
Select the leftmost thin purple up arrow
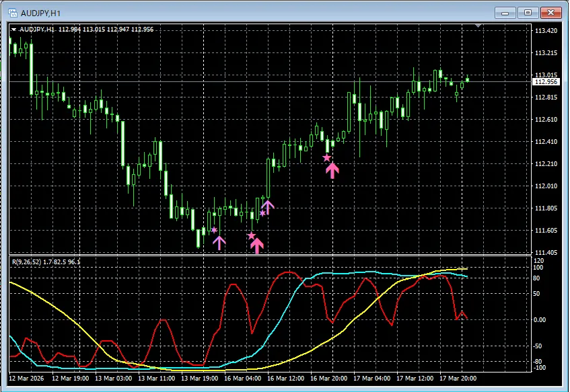(x=219, y=242)
